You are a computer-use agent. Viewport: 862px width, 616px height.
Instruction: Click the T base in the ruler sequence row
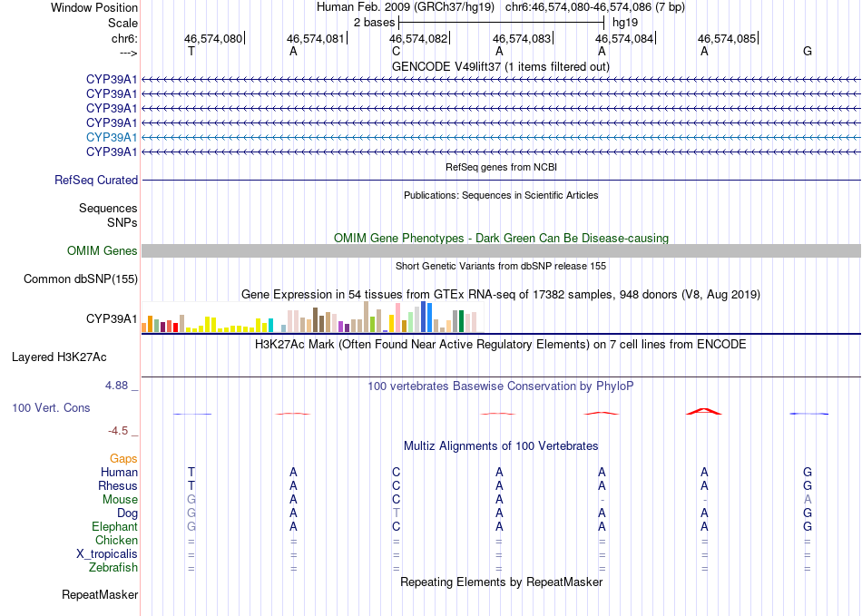click(191, 51)
